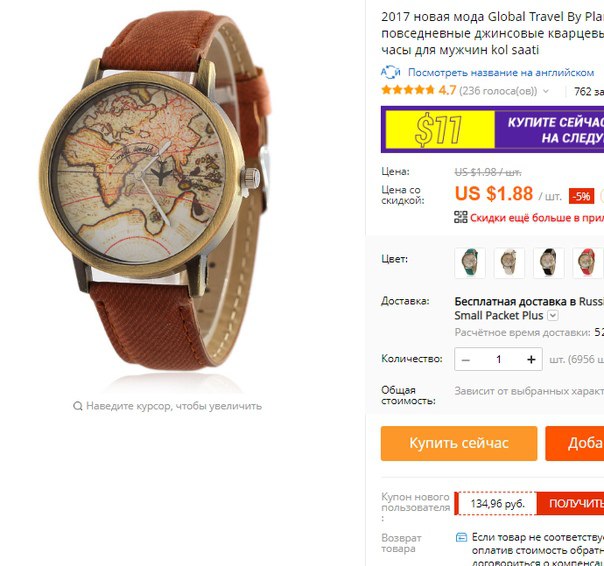Choose the red strap watch variant

coord(588,263)
